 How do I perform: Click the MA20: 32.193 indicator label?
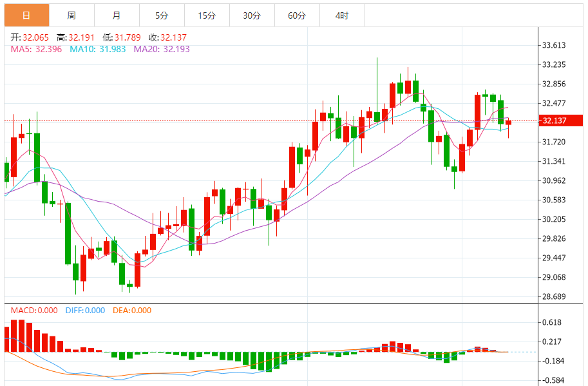tap(162, 49)
